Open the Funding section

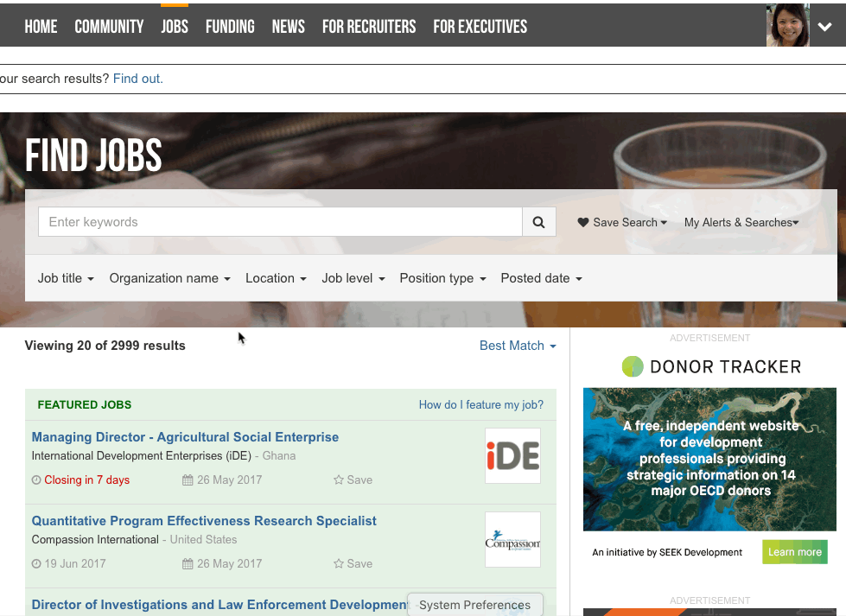point(230,27)
